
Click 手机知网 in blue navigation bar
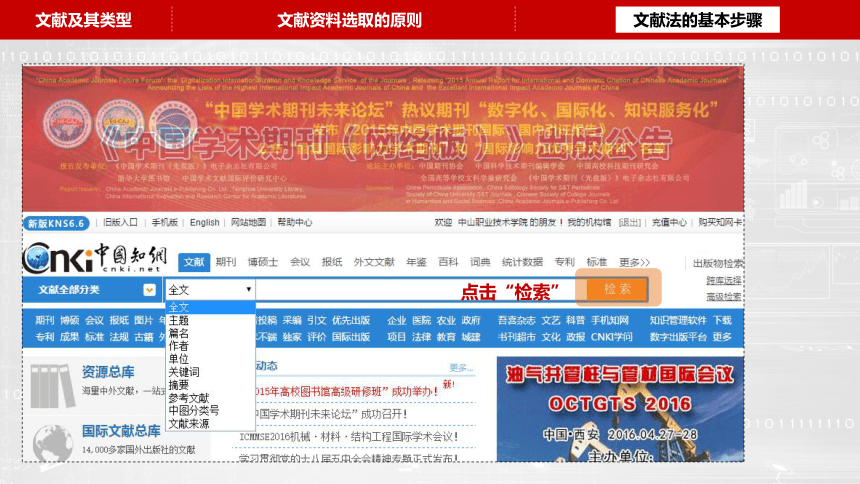pos(610,320)
